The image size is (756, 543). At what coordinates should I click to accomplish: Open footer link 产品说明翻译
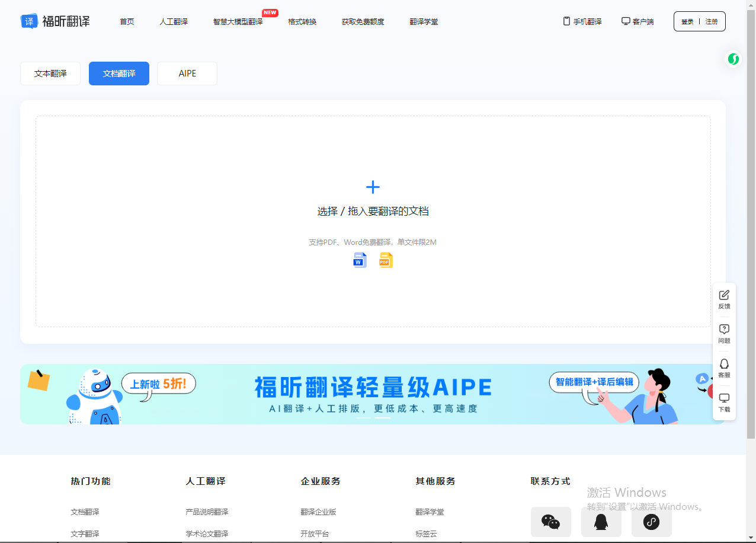click(x=207, y=512)
